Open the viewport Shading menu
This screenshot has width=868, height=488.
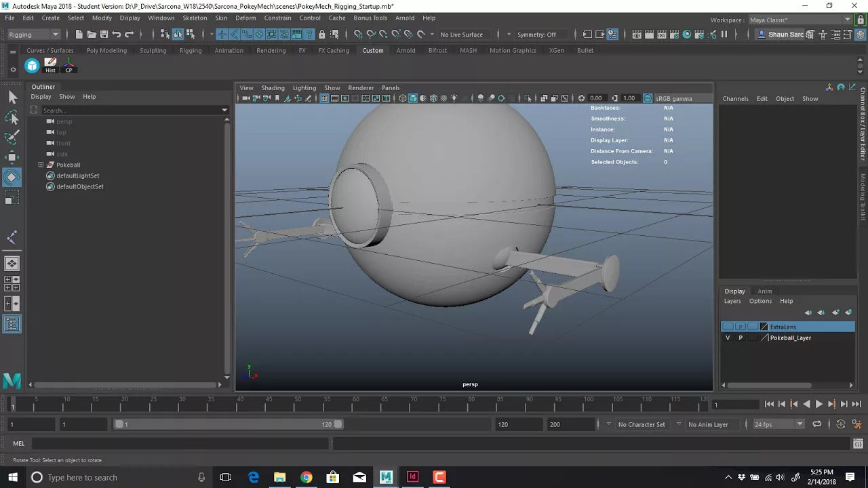click(x=273, y=87)
